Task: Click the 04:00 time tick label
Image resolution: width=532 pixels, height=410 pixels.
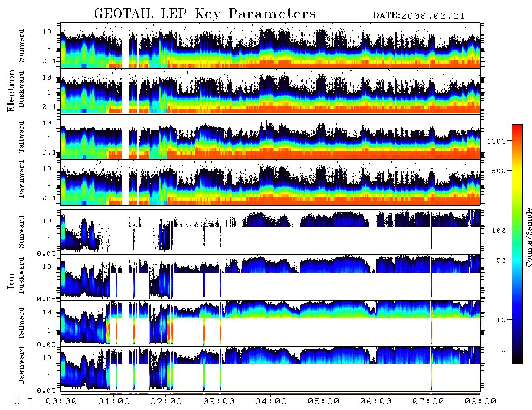Action: point(271,402)
